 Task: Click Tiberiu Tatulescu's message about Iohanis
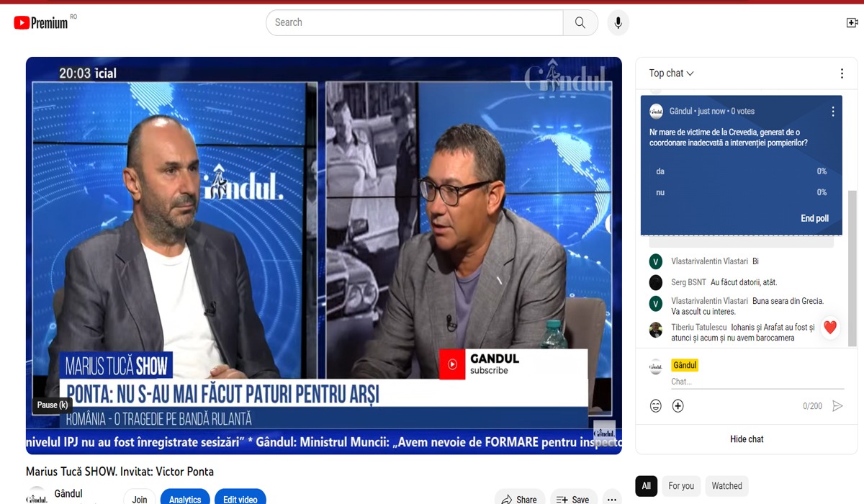(744, 333)
